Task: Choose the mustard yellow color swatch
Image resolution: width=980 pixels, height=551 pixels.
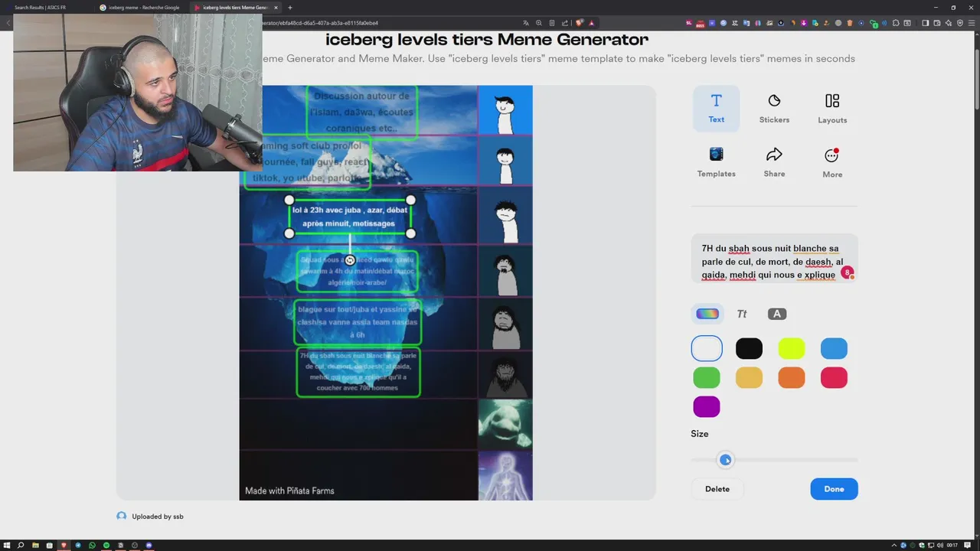Action: pyautogui.click(x=749, y=377)
